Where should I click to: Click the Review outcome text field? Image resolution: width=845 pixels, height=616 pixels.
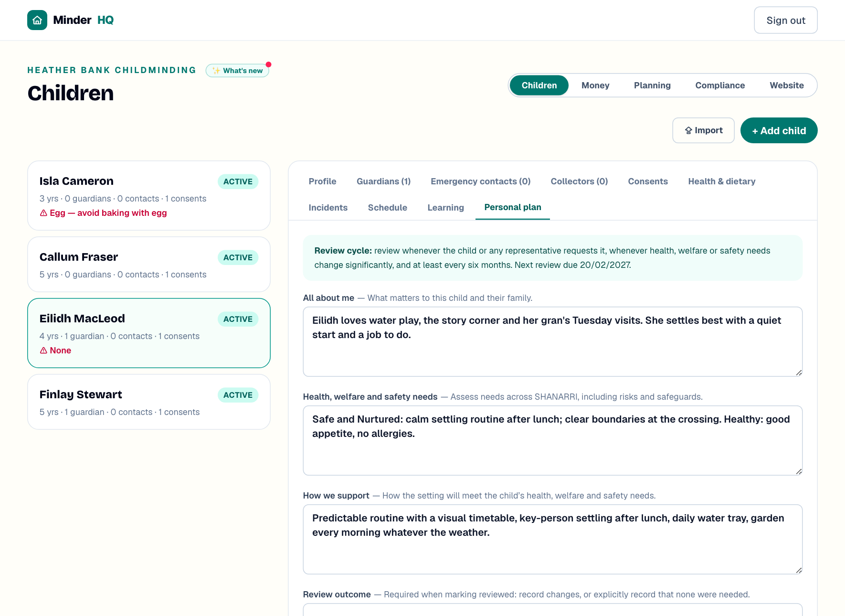(x=552, y=610)
